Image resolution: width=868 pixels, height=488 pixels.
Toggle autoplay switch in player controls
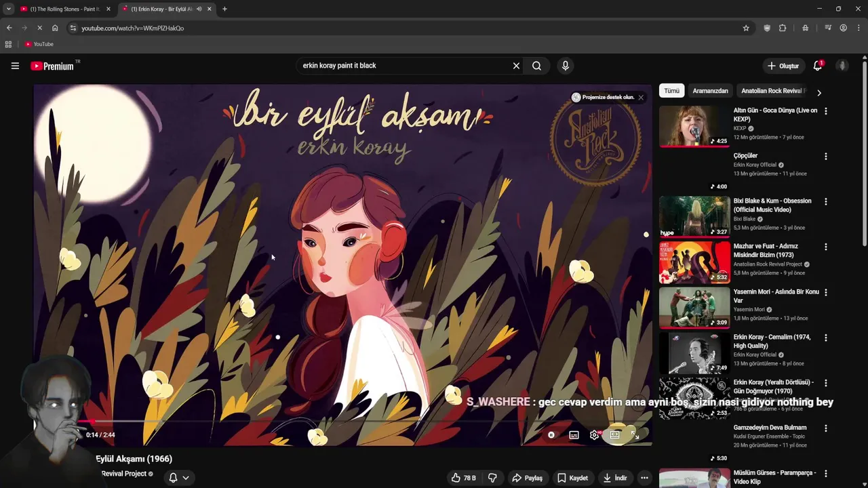551,435
